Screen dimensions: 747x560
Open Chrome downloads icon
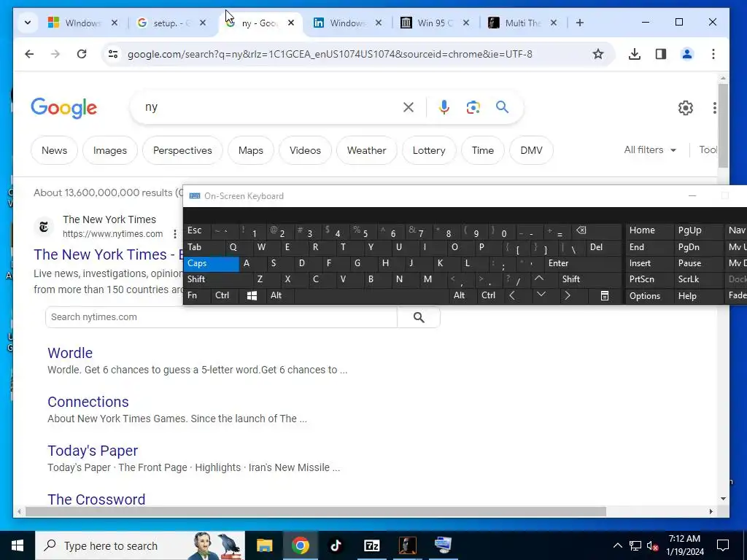pos(634,54)
